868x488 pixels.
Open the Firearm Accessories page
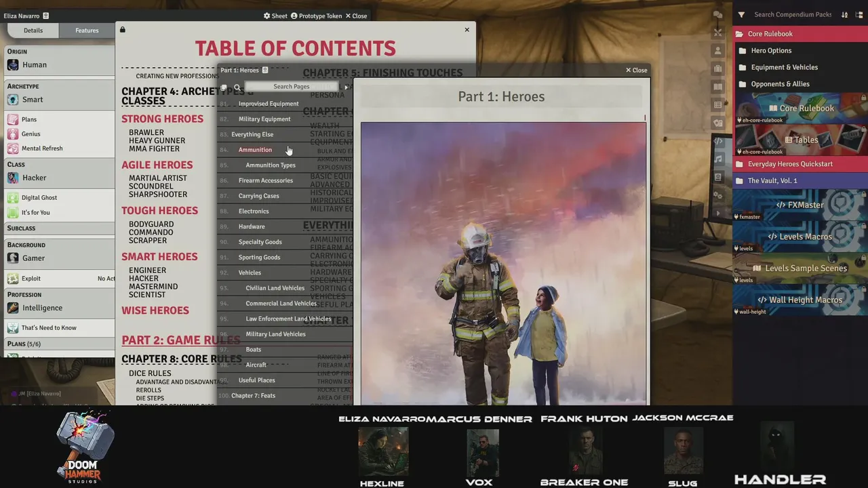266,181
